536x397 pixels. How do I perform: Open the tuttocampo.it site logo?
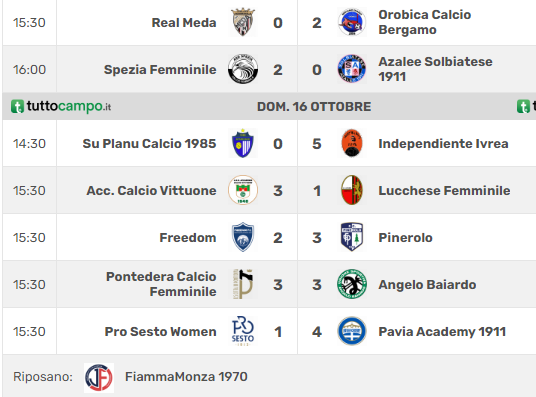tap(61, 106)
